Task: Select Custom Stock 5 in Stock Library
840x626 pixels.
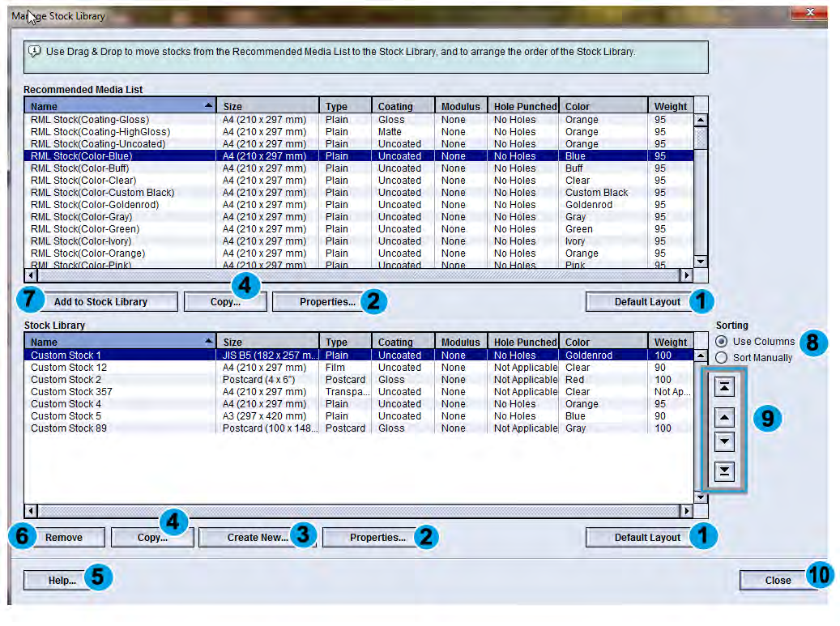Action: point(359,416)
